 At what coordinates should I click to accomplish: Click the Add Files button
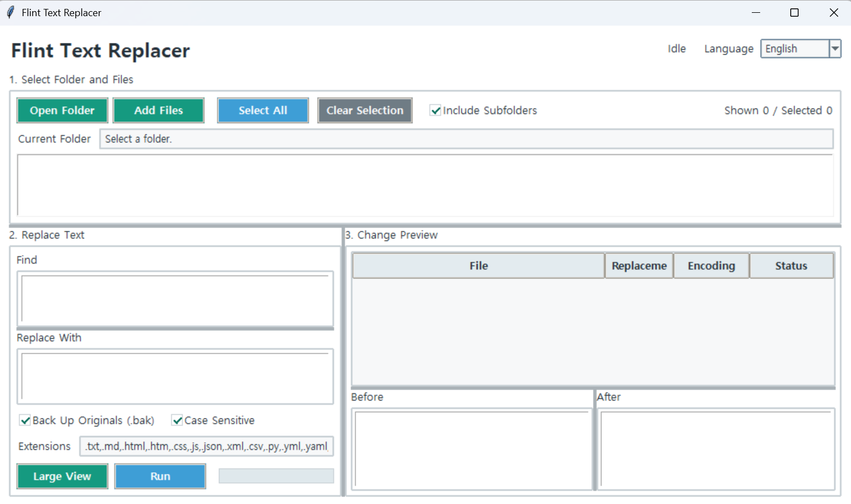pyautogui.click(x=159, y=110)
